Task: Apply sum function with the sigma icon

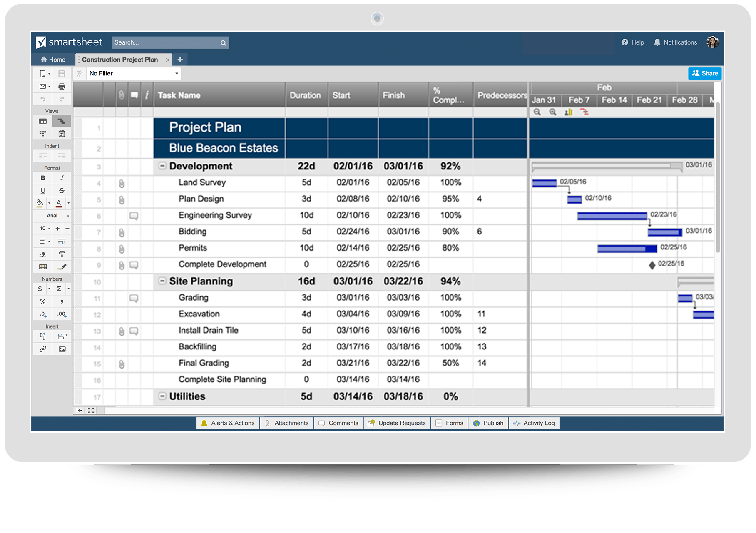Action: [x=59, y=289]
